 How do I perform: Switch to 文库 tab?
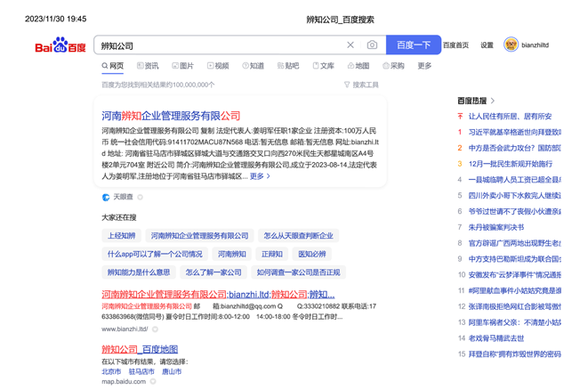pos(323,66)
